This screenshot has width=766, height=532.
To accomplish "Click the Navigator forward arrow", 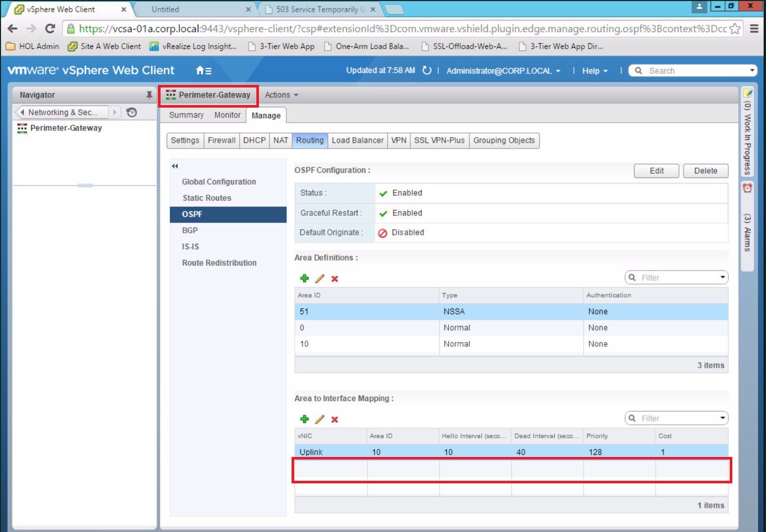I will click(x=115, y=112).
